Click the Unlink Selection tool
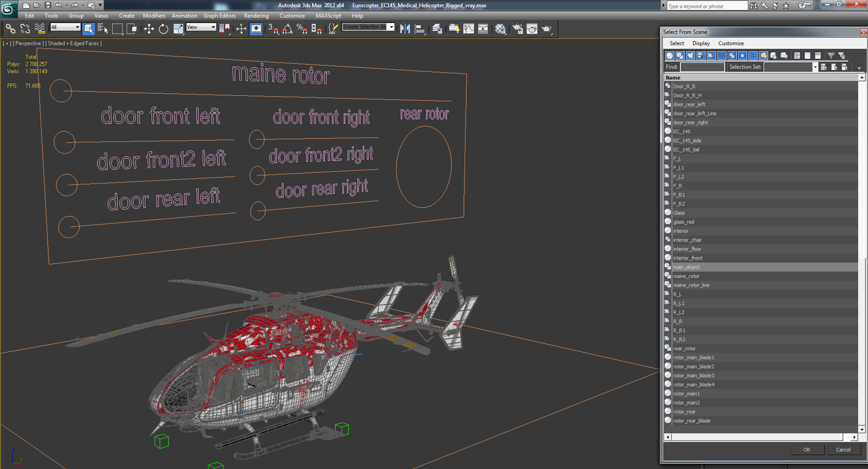 click(25, 28)
